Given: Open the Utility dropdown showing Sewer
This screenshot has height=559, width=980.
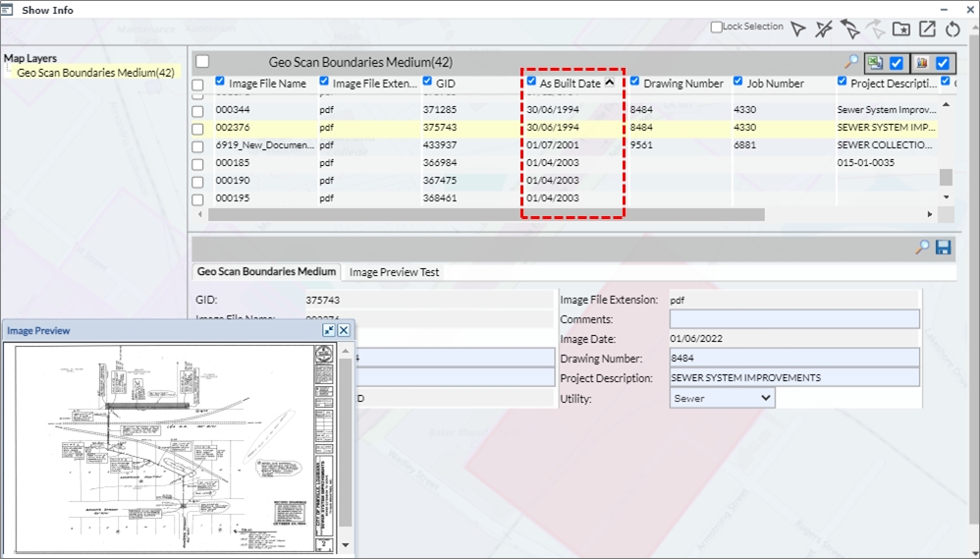Looking at the screenshot, I should coord(723,398).
